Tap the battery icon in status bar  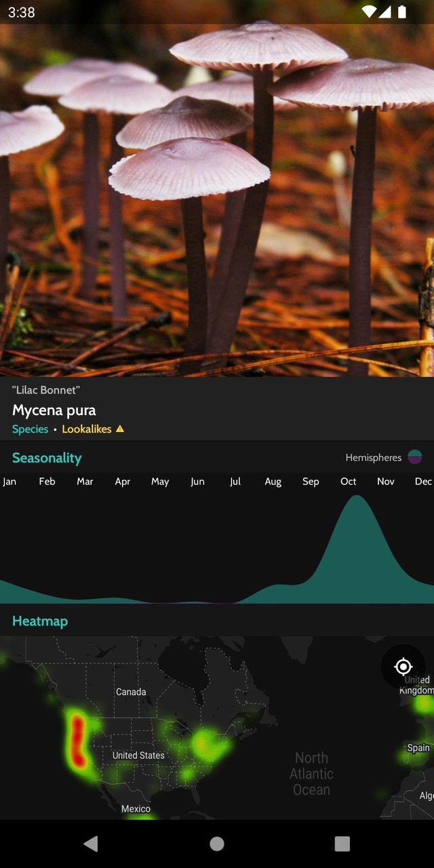402,12
